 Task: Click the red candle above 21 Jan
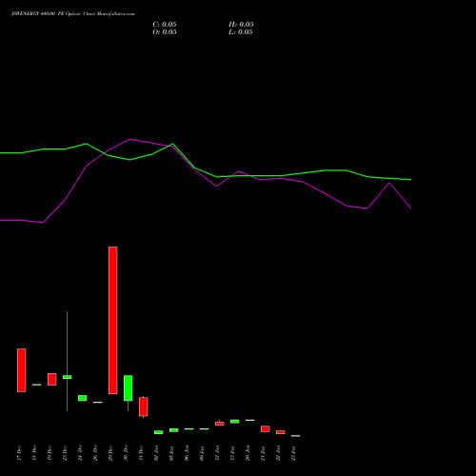pyautogui.click(x=266, y=428)
